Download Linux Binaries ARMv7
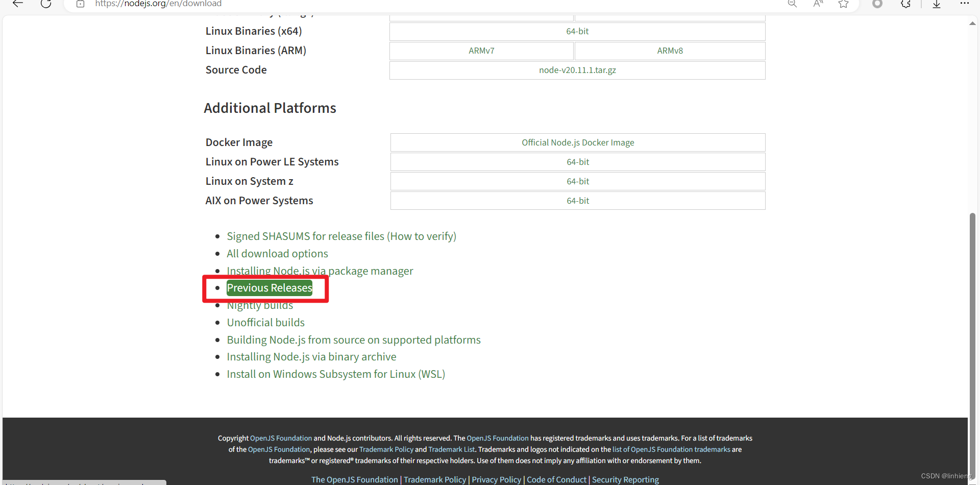The width and height of the screenshot is (980, 485). tap(481, 51)
